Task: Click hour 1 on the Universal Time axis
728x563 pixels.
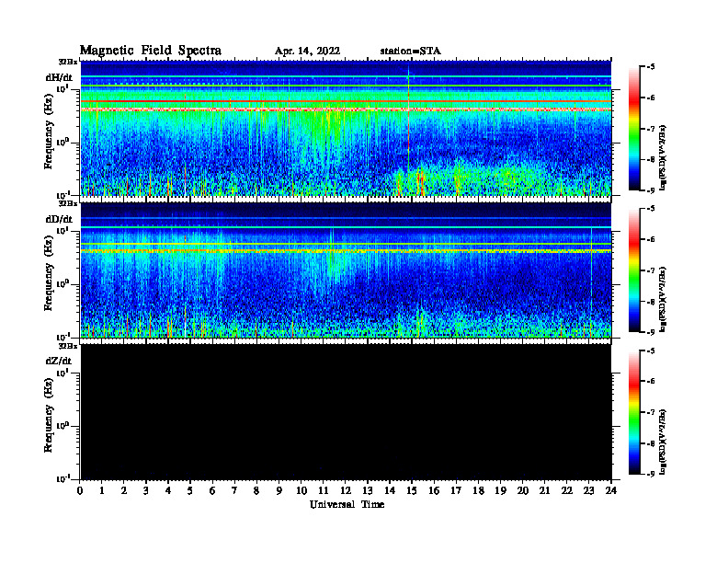Action: (102, 491)
